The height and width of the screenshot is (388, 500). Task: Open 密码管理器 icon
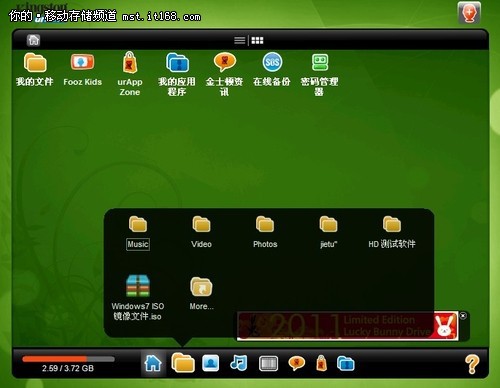(x=320, y=62)
